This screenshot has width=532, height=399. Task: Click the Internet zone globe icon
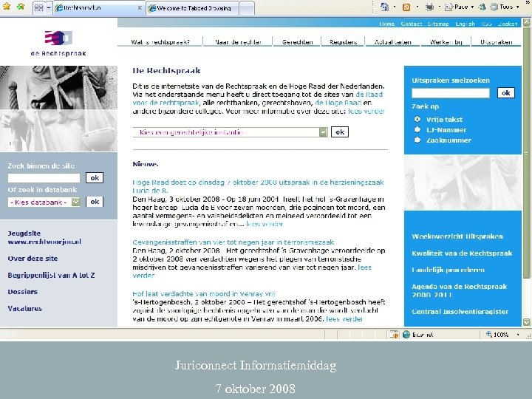click(x=406, y=335)
